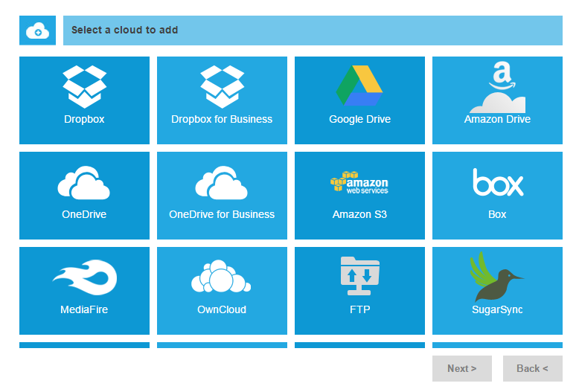Click the Amazon S3 text label

359,214
